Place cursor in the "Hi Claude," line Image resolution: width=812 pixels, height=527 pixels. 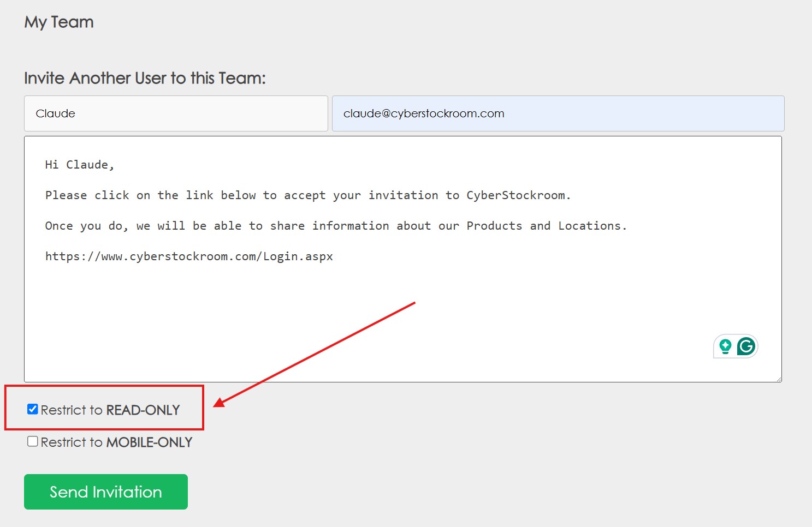pos(80,165)
